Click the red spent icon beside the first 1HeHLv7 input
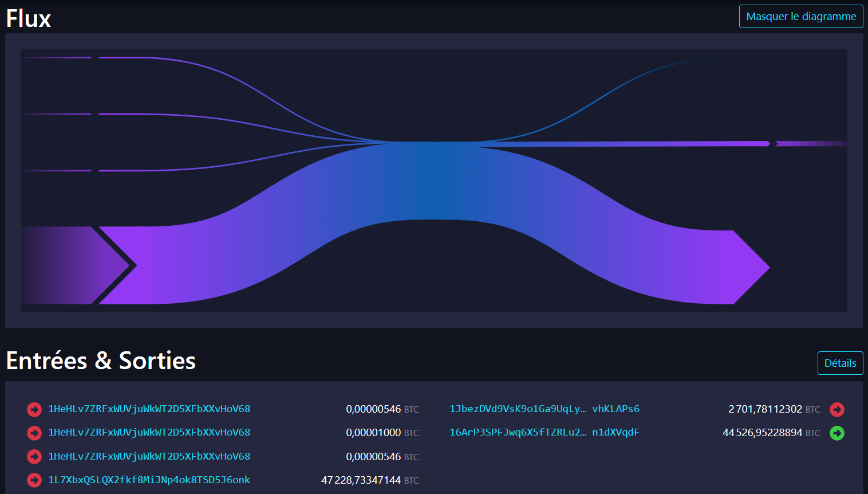 [34, 409]
